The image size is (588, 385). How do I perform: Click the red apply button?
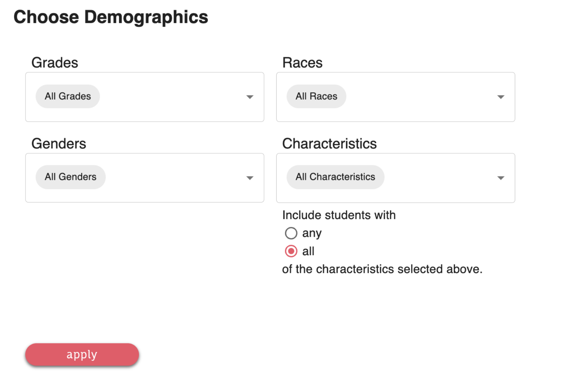[x=82, y=355]
